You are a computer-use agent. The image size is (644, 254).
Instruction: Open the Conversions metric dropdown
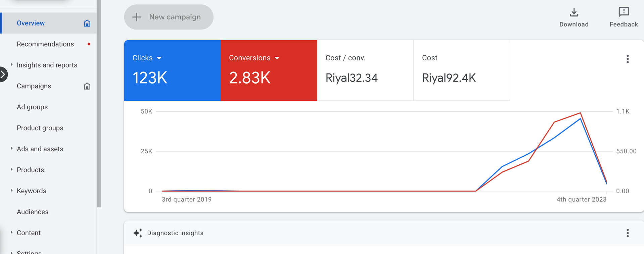click(277, 58)
